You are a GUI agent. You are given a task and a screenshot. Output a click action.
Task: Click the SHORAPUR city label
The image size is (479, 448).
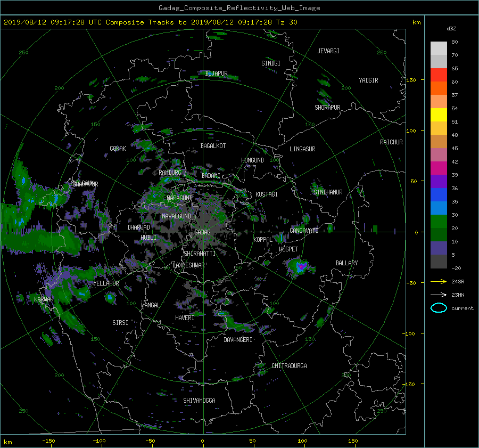coord(327,108)
